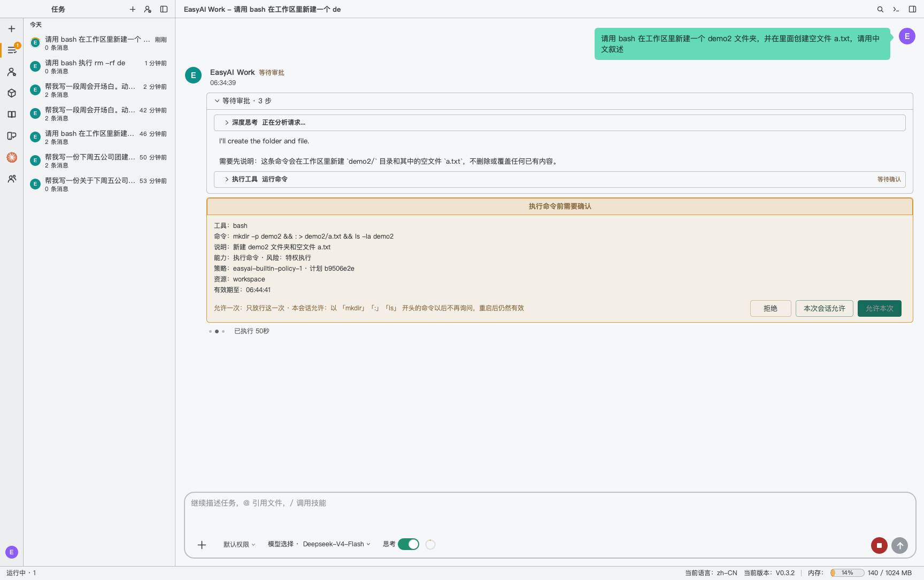
Task: Open the task from 46 分钟前
Action: 99,137
